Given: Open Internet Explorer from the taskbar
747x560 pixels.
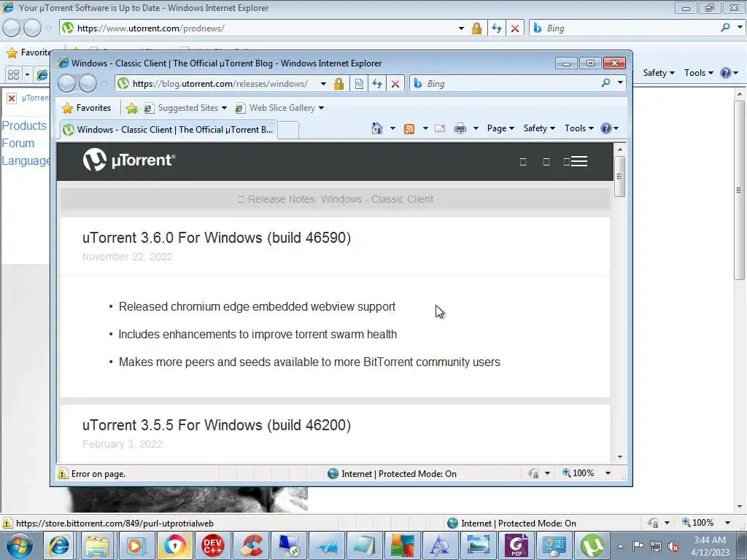Looking at the screenshot, I should tap(59, 545).
